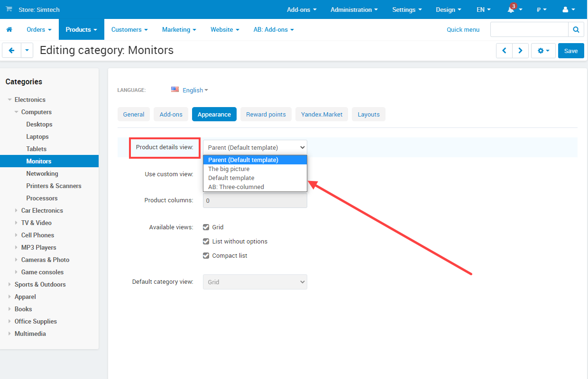588x379 pixels.
Task: Open the Products menu
Action: [81, 29]
